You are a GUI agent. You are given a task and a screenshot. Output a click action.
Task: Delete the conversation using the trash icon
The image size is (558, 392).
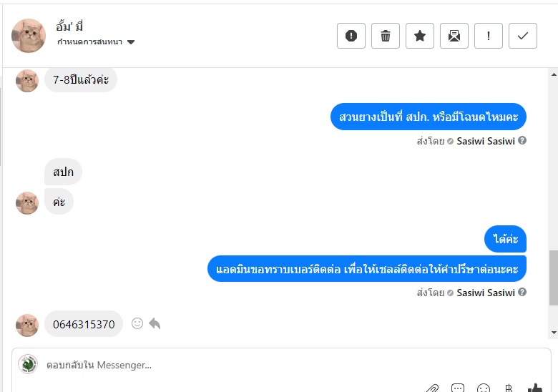click(386, 36)
